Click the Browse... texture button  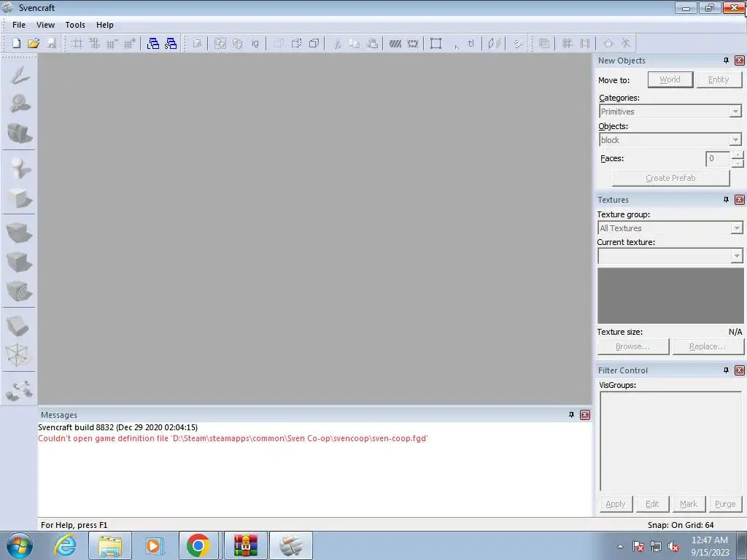click(x=632, y=346)
